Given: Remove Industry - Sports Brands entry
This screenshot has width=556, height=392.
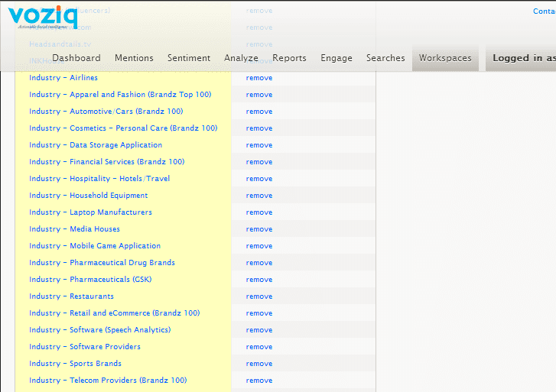Looking at the screenshot, I should pyautogui.click(x=258, y=364).
